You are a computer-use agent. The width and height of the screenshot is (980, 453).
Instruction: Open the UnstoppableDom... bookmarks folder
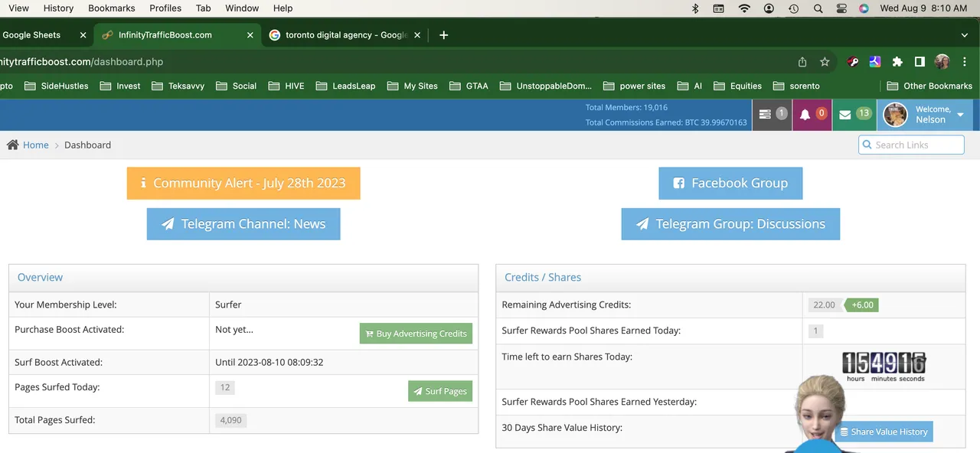(x=546, y=86)
